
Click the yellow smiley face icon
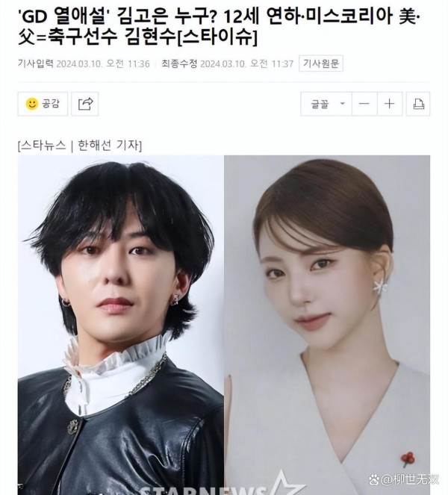pyautogui.click(x=32, y=104)
